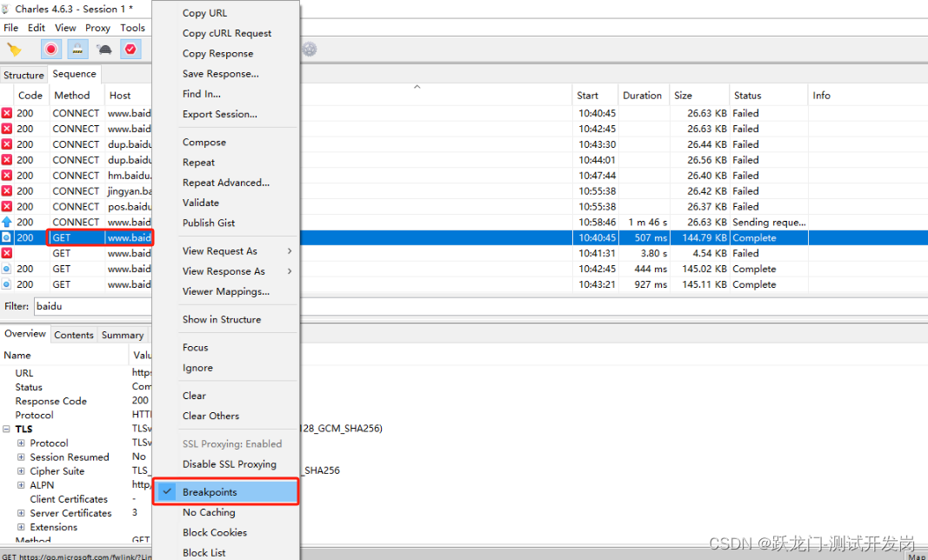Expand Protocol node under TLS
928x560 pixels.
click(21, 443)
